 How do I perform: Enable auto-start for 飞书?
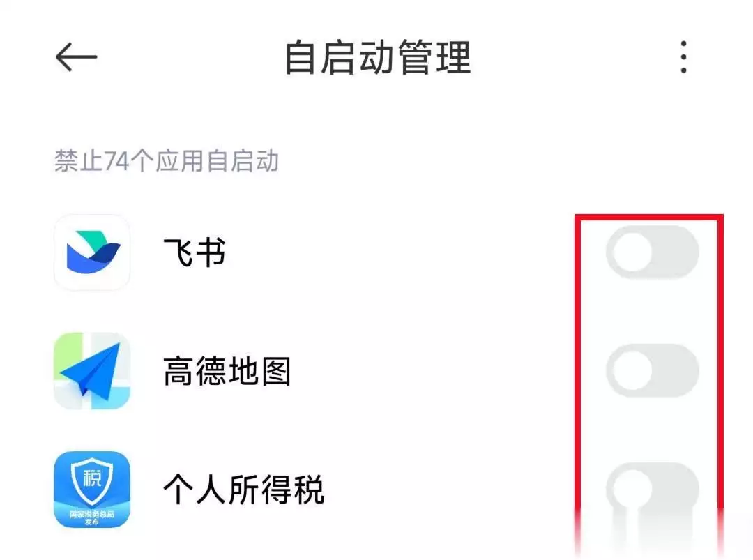point(652,252)
